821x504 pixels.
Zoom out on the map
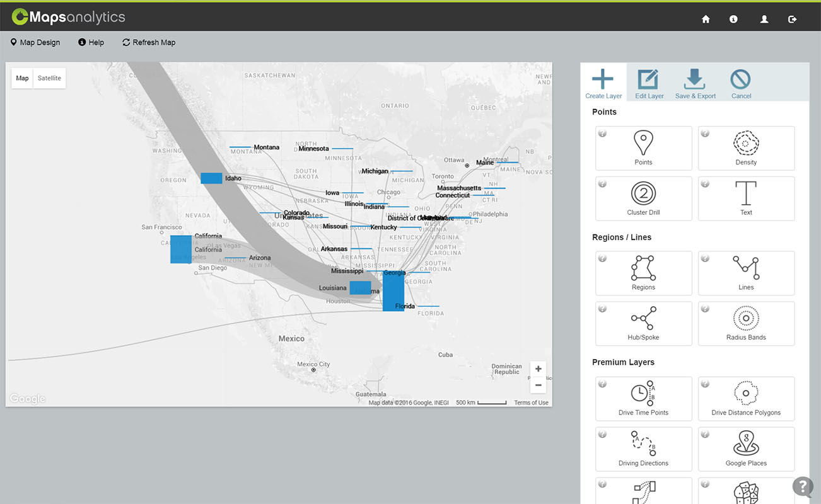click(538, 385)
